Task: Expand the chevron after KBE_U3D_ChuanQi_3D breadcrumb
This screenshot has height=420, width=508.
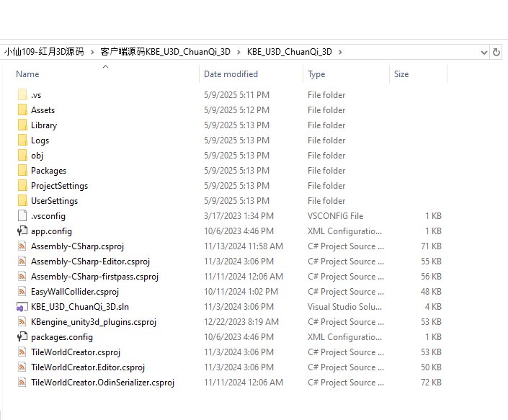Action: click(x=340, y=52)
